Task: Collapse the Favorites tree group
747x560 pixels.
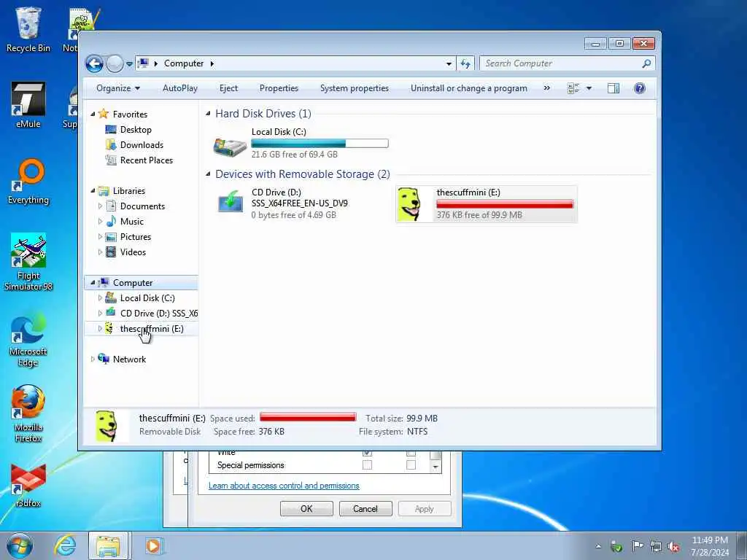Action: (x=93, y=114)
